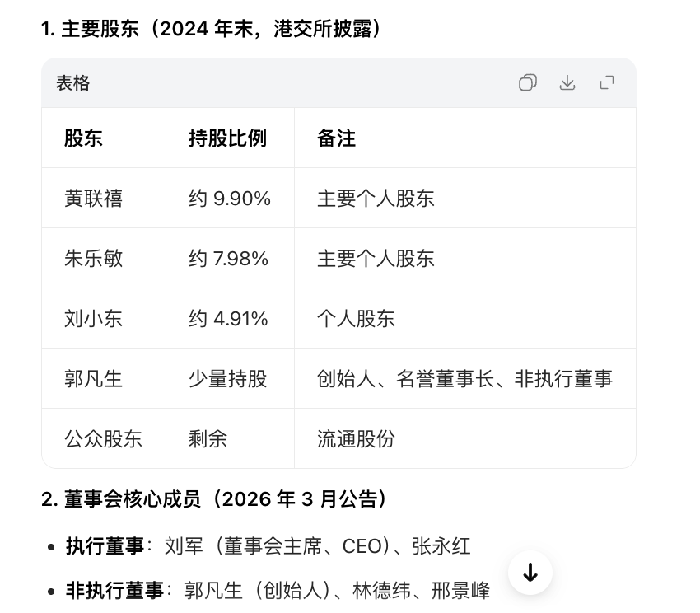Click the 刘小东 shareholder cell
This screenshot has width=700, height=613.
(x=93, y=319)
